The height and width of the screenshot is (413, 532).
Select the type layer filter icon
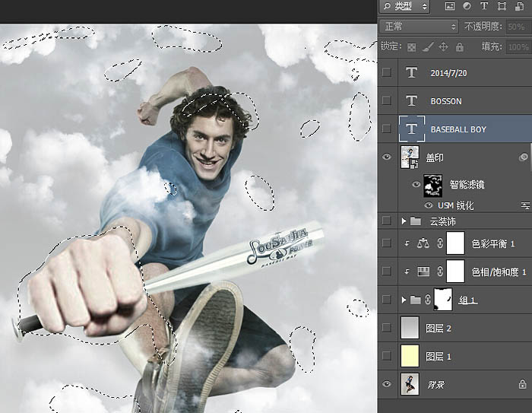[x=484, y=6]
